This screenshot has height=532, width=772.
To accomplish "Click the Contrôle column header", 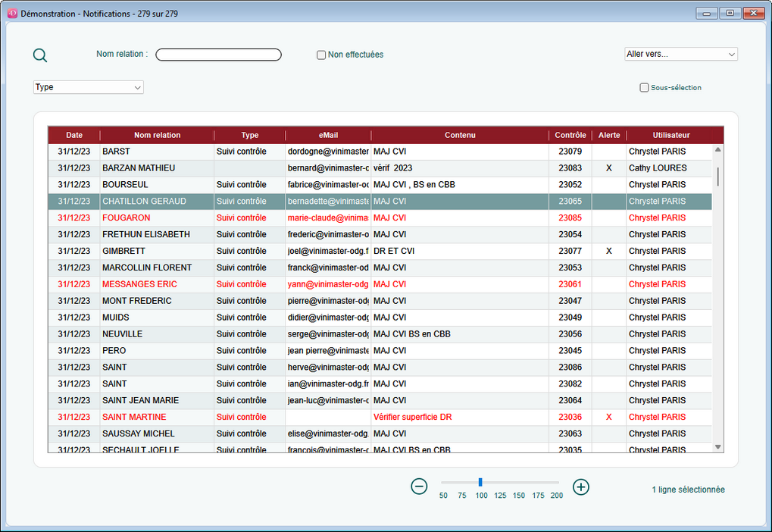I will (x=570, y=135).
